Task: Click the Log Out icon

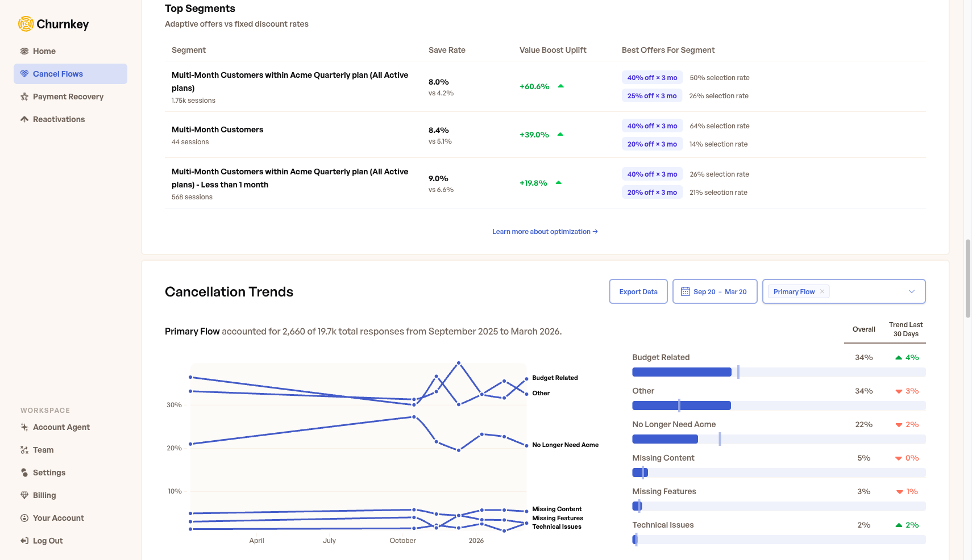Action: pyautogui.click(x=24, y=541)
